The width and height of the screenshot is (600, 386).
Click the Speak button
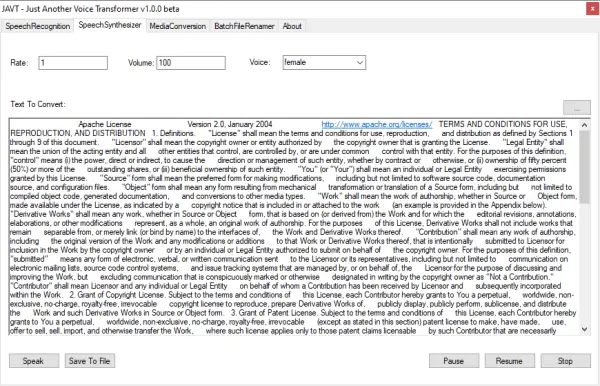pos(34,361)
